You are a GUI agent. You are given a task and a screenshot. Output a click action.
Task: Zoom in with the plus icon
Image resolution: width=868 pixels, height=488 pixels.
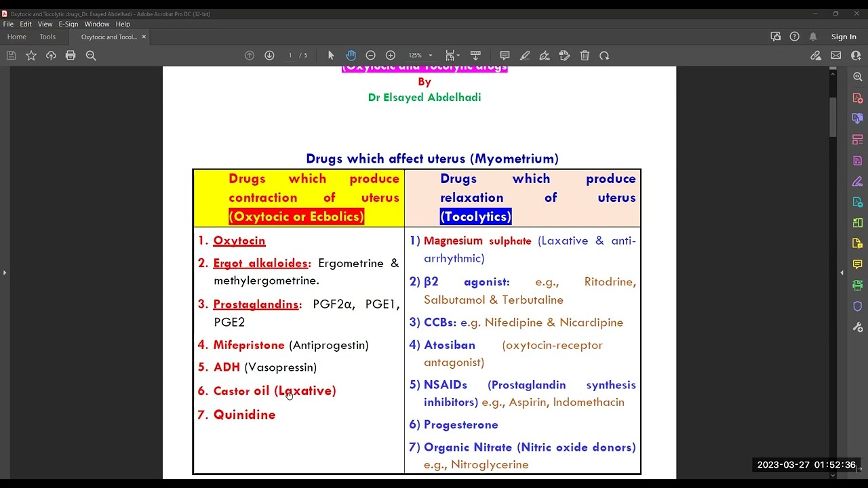(x=391, y=56)
